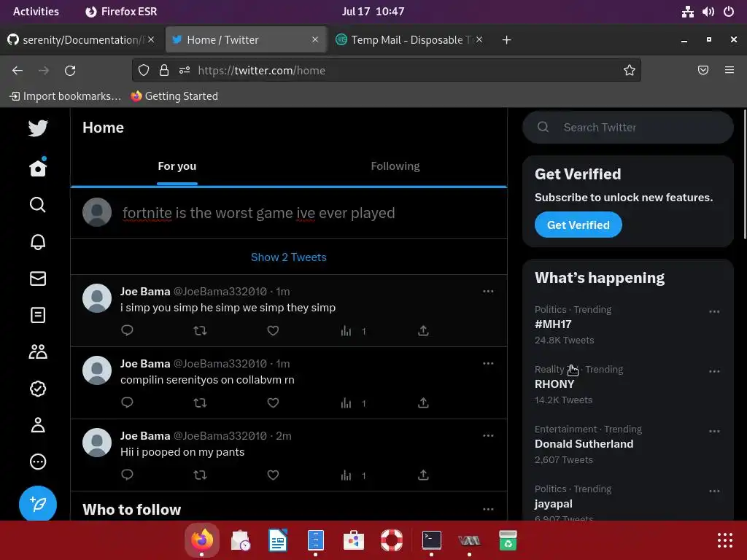Screen dimensions: 747x560
Task: Switch to serenity/Documentation browser tab
Action: click(x=80, y=40)
